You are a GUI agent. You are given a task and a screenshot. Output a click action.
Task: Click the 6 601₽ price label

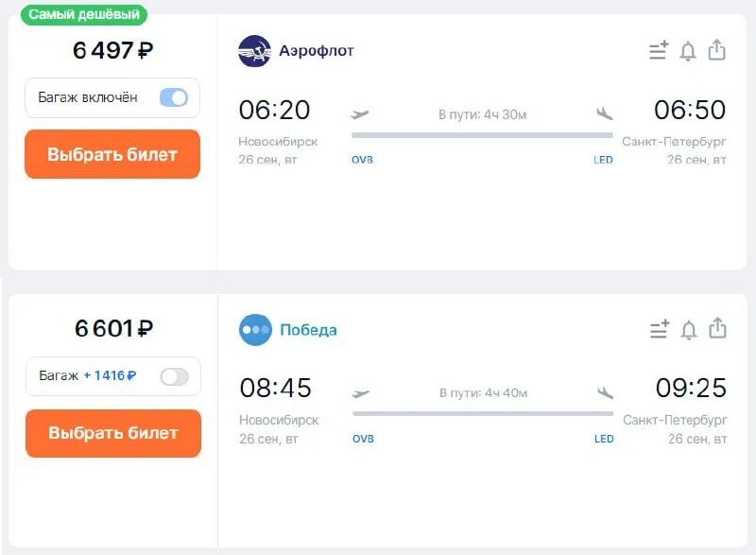113,328
